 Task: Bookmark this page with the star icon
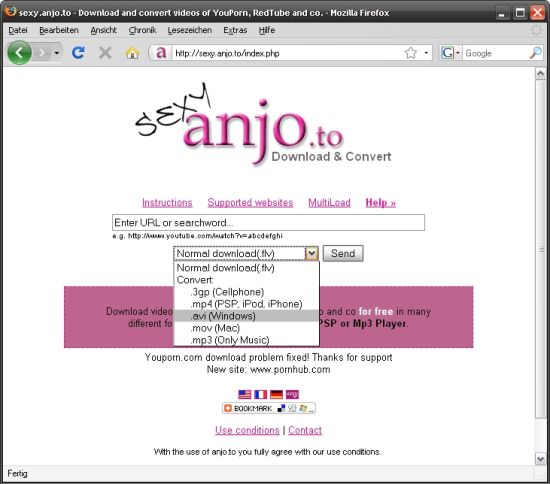(410, 53)
